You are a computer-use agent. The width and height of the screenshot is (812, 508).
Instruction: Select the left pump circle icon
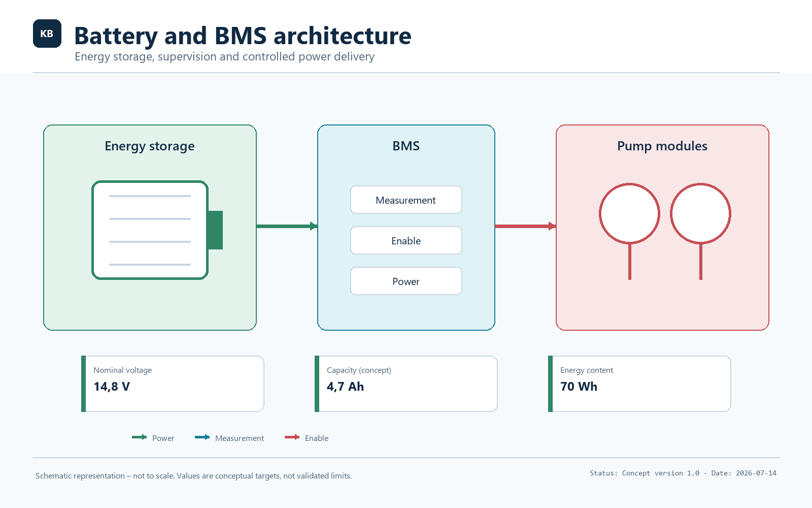[x=629, y=231]
